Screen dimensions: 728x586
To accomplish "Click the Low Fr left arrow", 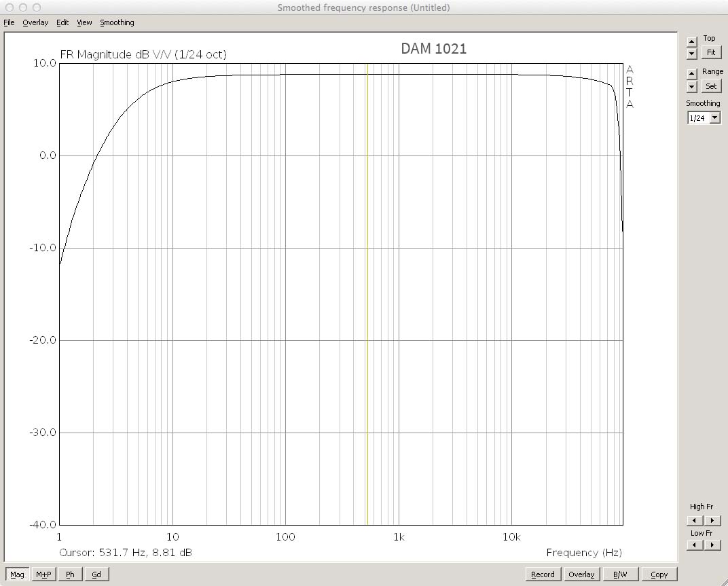I will 695,545.
